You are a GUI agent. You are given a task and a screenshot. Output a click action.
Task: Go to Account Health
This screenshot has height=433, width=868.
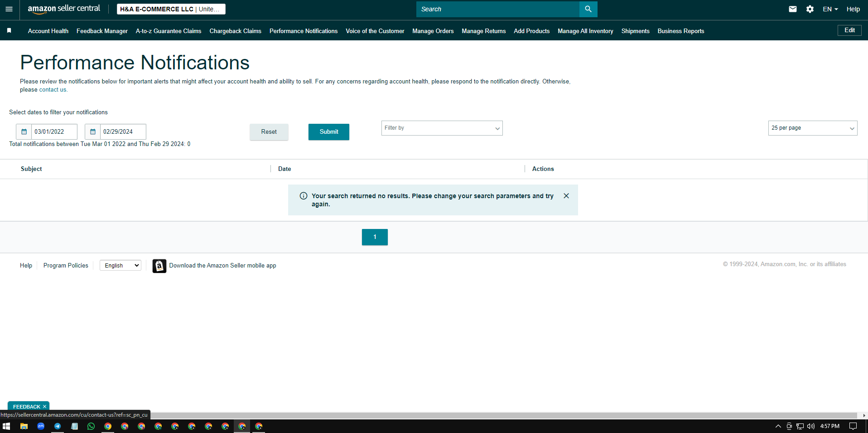[48, 31]
